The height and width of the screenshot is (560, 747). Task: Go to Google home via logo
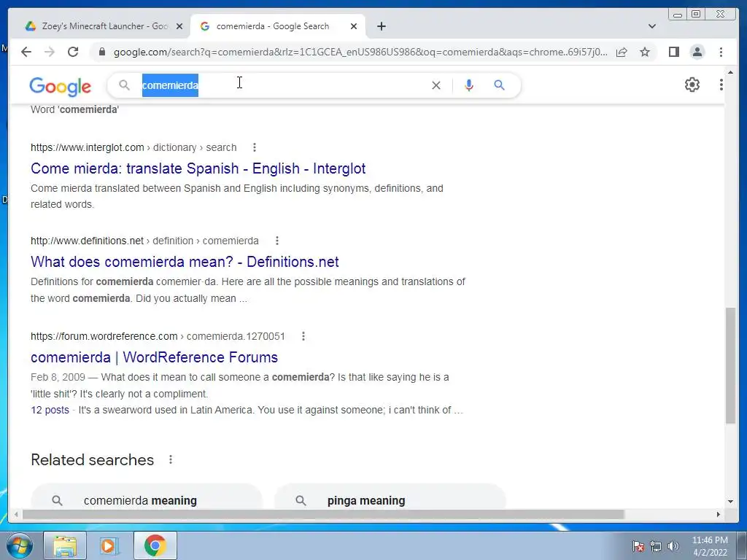tap(60, 86)
